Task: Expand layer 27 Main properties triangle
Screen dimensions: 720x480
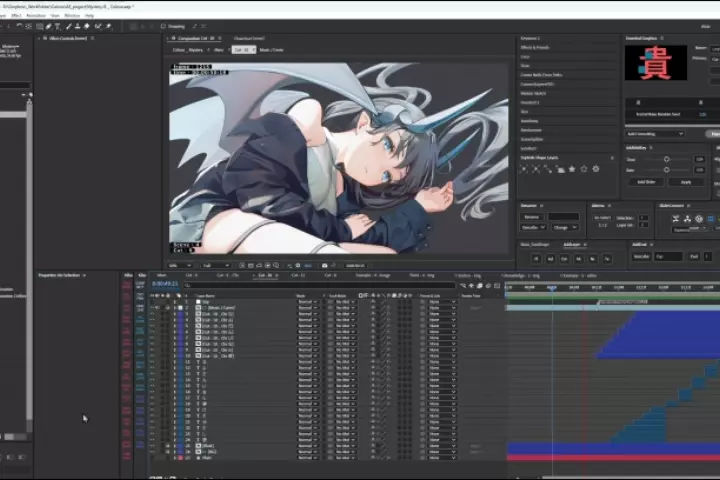Action: (x=174, y=458)
